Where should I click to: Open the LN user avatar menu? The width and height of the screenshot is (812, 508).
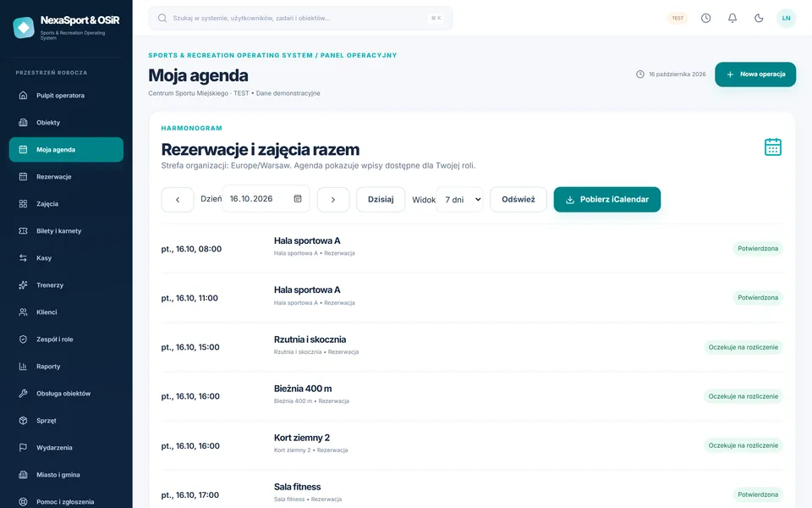coord(786,18)
